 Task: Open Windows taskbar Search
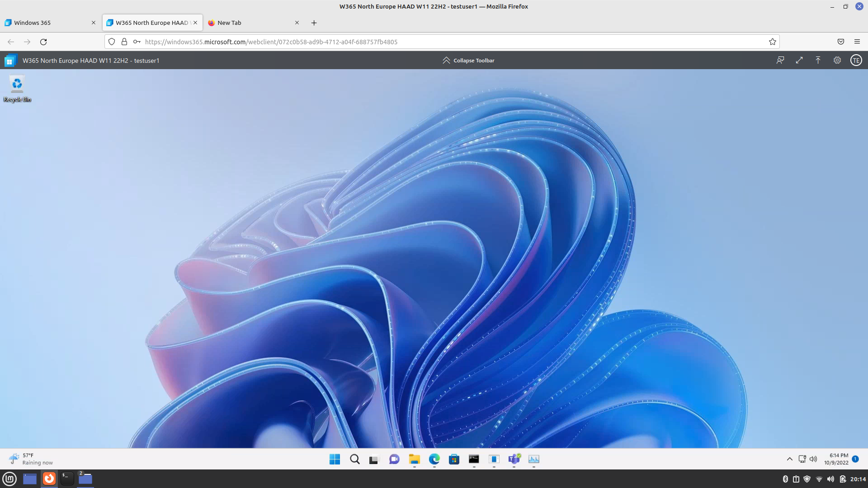pyautogui.click(x=355, y=460)
